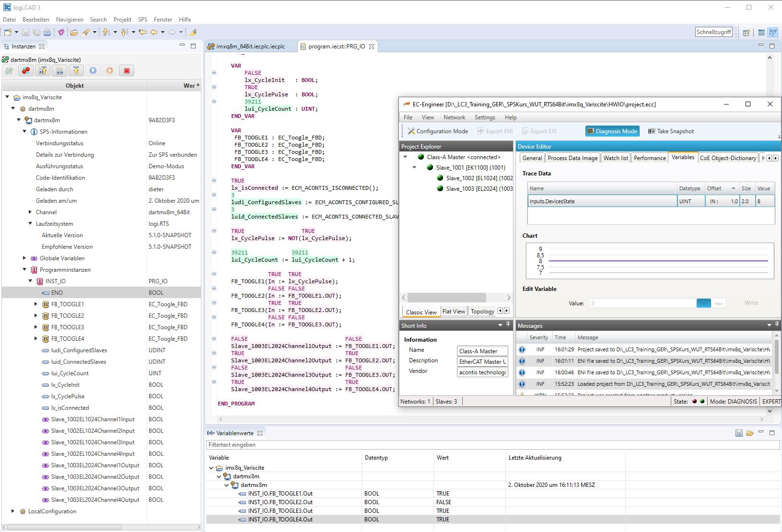
Task: Expand the FB_TOOGLE1 tree node
Action: [36, 304]
